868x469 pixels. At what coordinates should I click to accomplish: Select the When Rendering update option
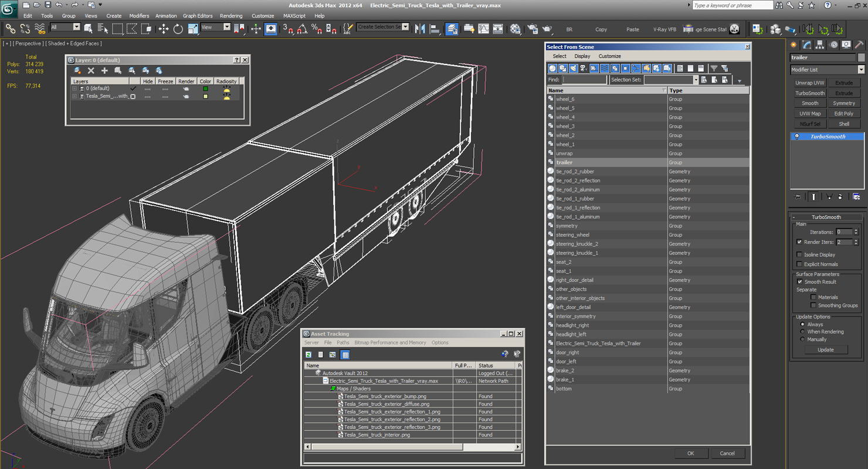(802, 332)
